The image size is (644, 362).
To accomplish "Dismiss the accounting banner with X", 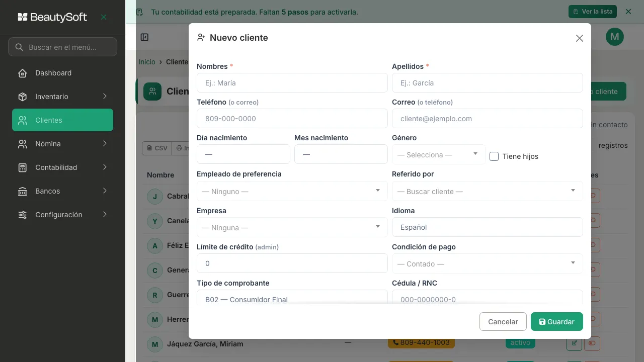I will tap(628, 11).
